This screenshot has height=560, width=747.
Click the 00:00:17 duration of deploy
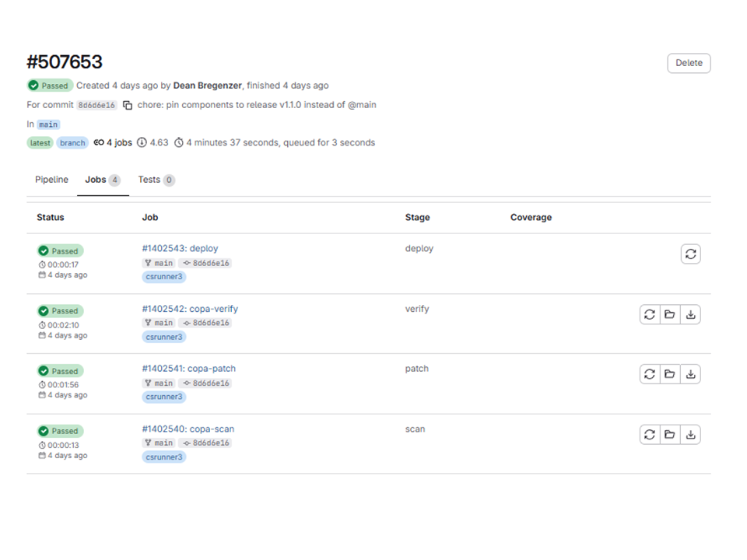[63, 264]
